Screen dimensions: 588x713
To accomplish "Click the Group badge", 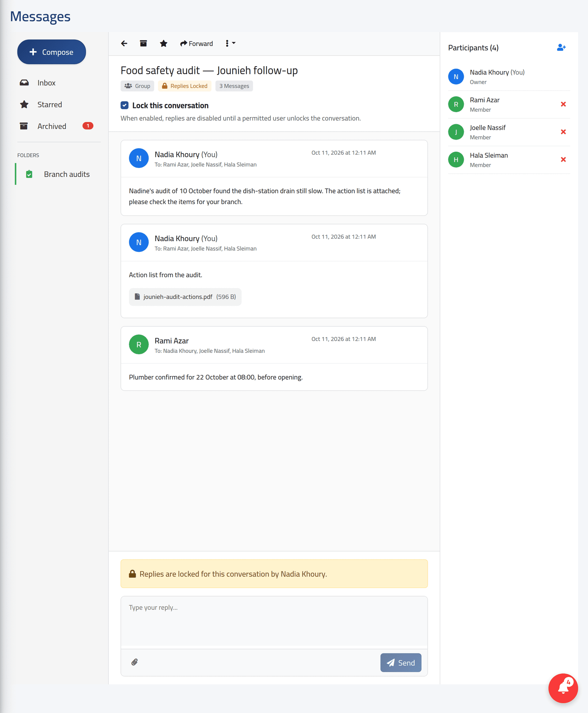I will click(137, 86).
